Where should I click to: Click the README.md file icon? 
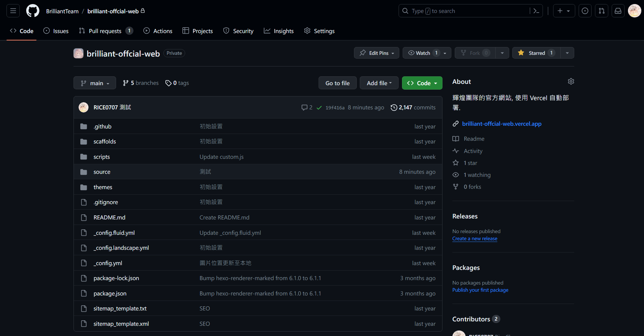click(84, 217)
